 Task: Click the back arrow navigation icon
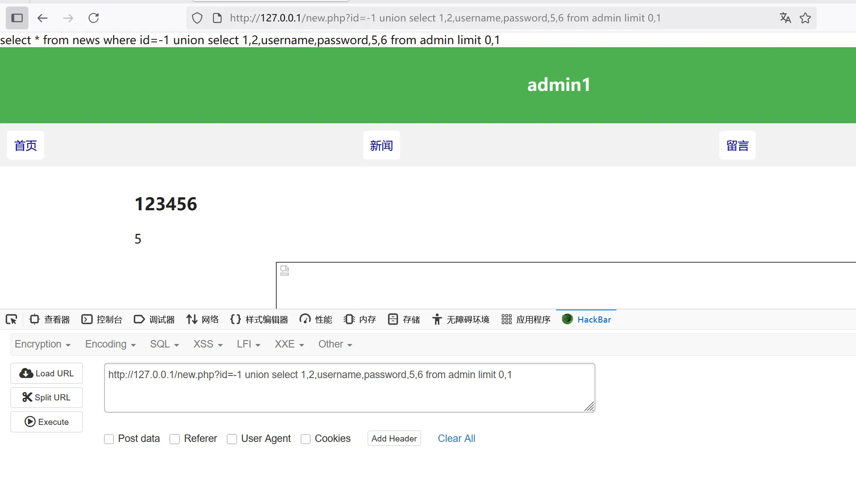click(x=42, y=18)
